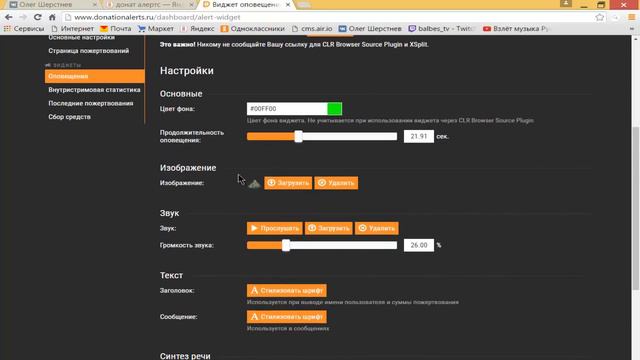
Task: Click the browser forward arrow
Action: point(23,17)
